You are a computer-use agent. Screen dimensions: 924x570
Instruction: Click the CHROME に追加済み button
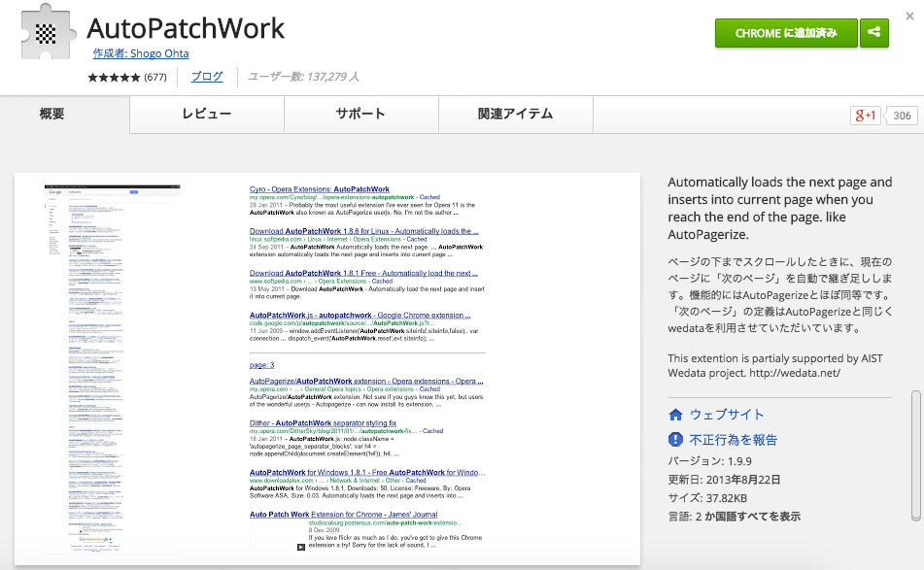786,33
